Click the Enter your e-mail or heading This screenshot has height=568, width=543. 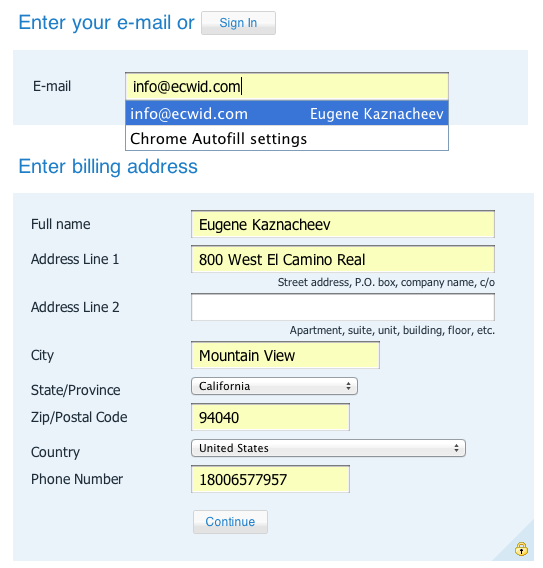point(106,23)
